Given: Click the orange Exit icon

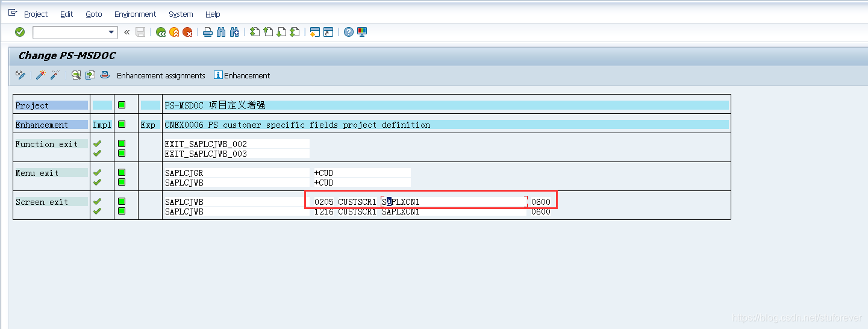Looking at the screenshot, I should [174, 32].
